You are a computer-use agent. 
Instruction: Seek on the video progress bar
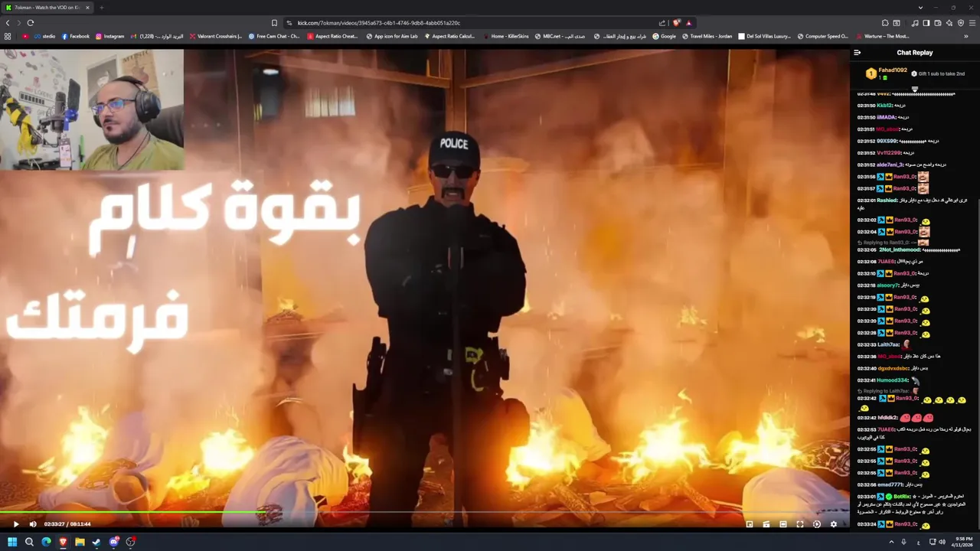(x=425, y=512)
